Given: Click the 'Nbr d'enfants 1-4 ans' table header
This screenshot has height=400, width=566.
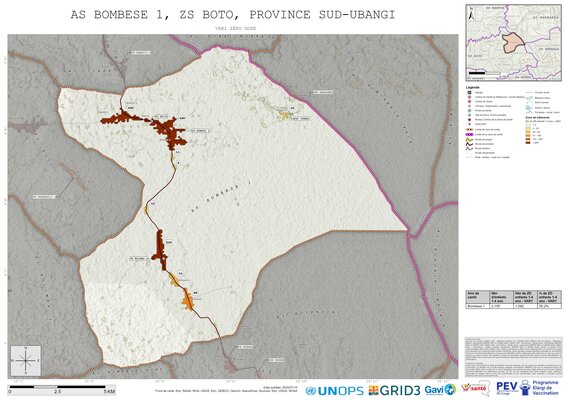Looking at the screenshot, I should (501, 296).
